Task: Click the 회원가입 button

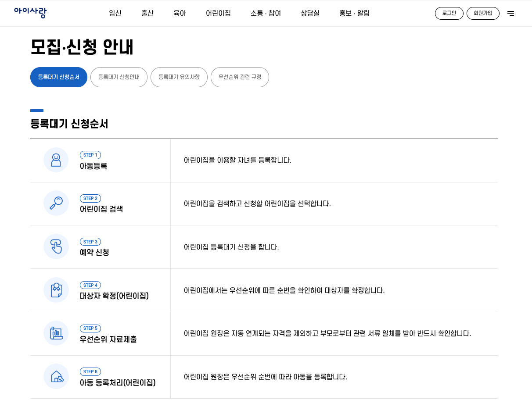Action: click(x=483, y=13)
